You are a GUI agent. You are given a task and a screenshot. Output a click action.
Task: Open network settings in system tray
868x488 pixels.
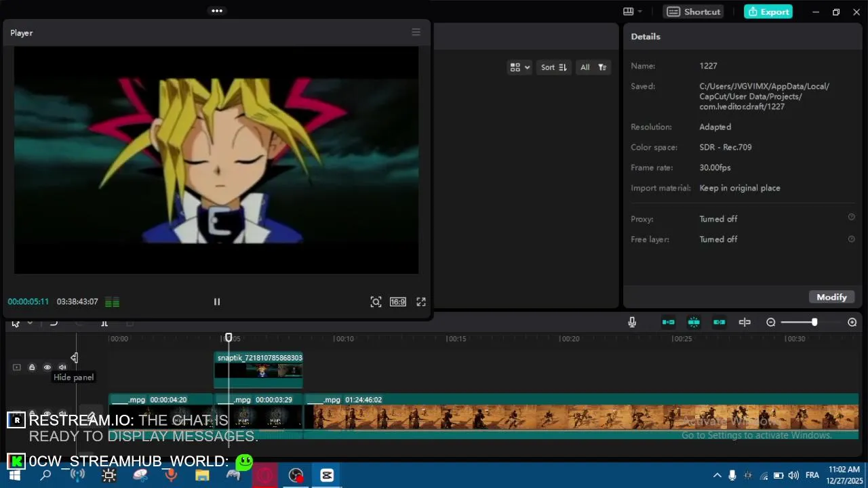764,475
